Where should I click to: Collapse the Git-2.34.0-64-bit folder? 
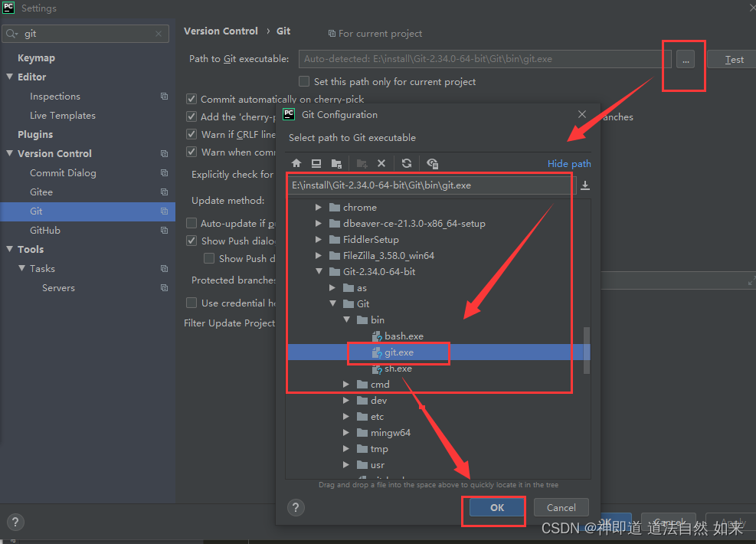[319, 271]
